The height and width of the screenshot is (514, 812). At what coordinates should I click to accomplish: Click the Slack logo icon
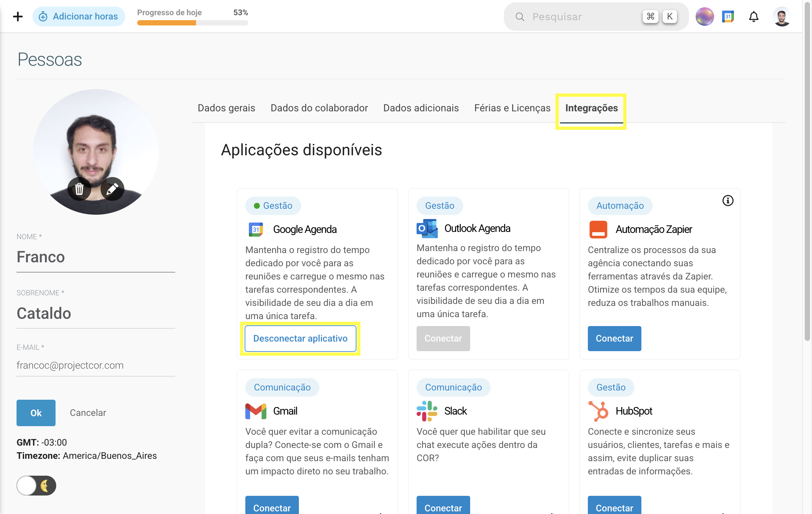426,411
